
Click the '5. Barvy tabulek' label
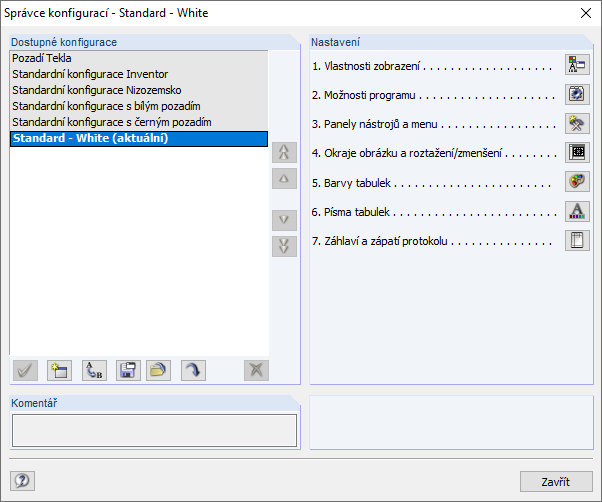click(x=351, y=183)
